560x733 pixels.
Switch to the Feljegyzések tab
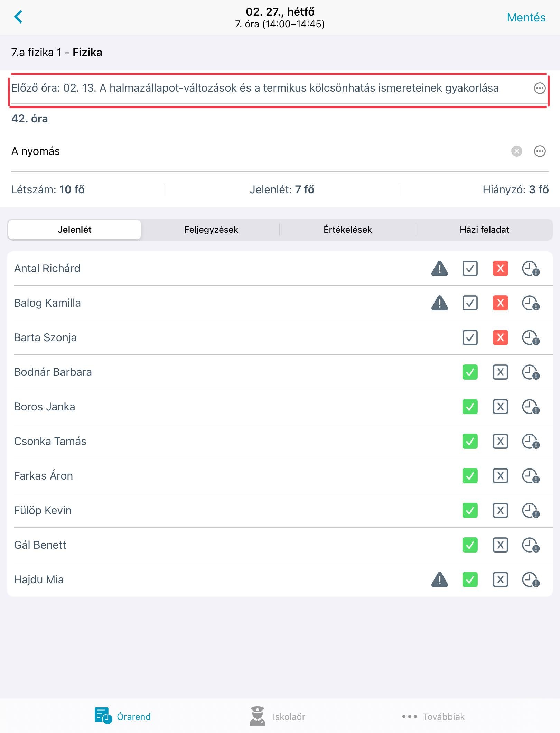click(211, 230)
